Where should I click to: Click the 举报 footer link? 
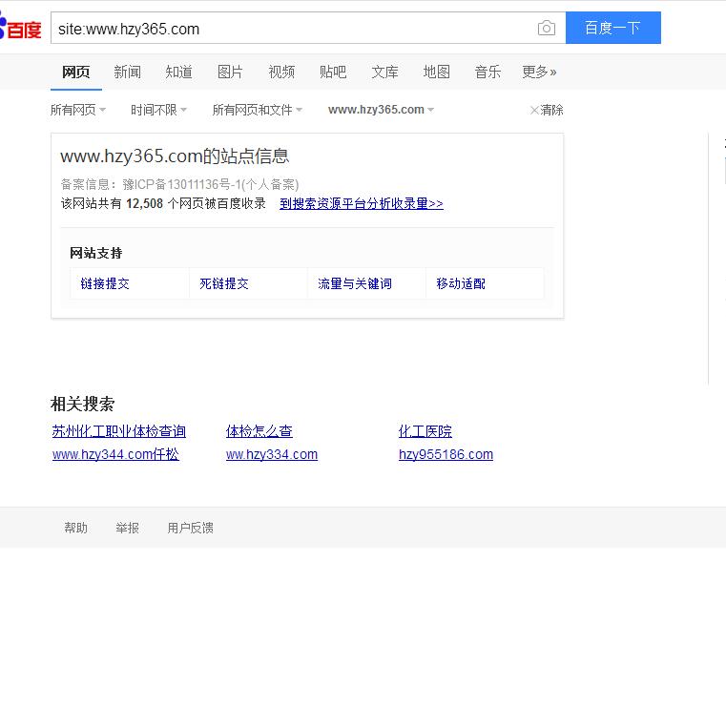click(127, 528)
